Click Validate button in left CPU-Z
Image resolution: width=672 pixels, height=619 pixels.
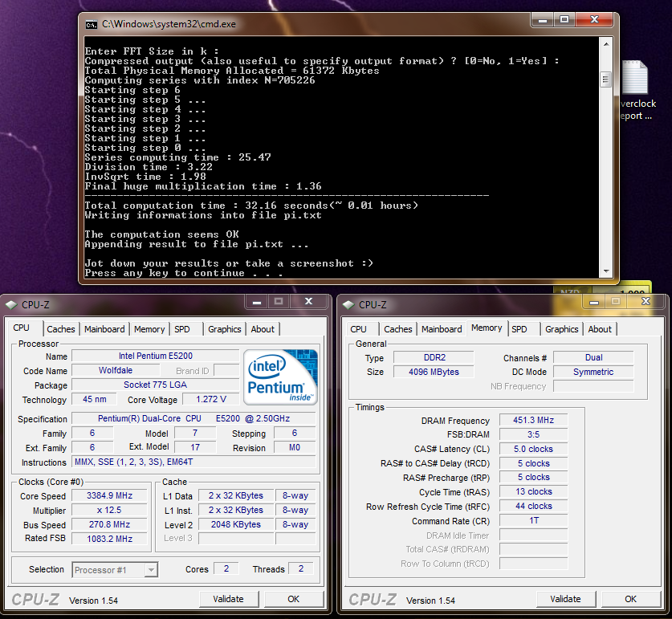point(229,599)
